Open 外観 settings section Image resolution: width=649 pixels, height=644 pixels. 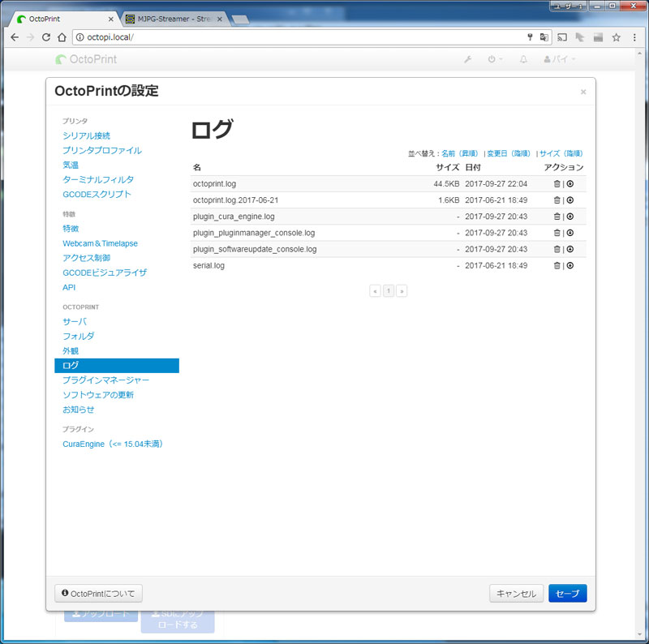coord(71,351)
